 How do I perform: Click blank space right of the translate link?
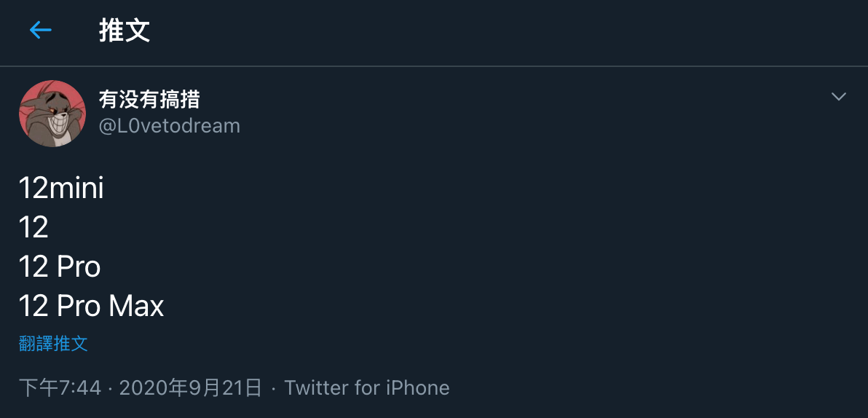coord(437,344)
